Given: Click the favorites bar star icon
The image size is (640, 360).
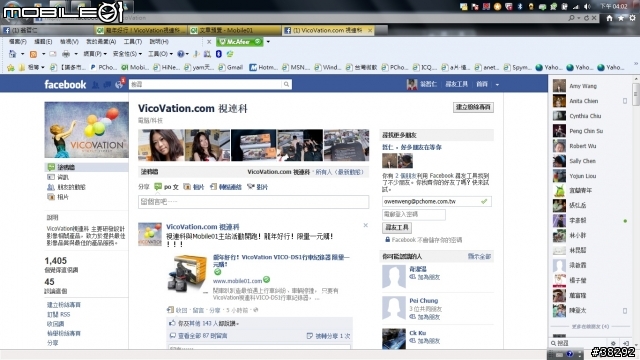Looking at the screenshot, I should pyautogui.click(x=11, y=67).
